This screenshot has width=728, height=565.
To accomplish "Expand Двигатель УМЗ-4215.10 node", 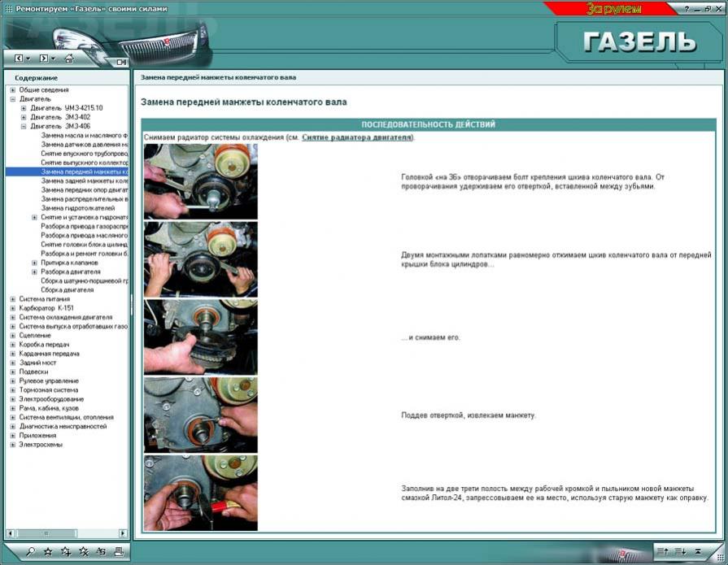I will pos(24,108).
